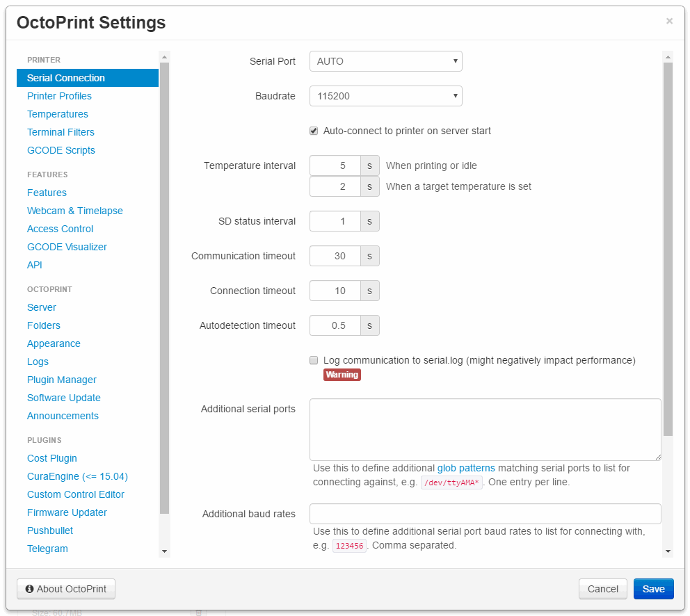Cancel the settings changes
This screenshot has width=690, height=616.
coord(603,589)
